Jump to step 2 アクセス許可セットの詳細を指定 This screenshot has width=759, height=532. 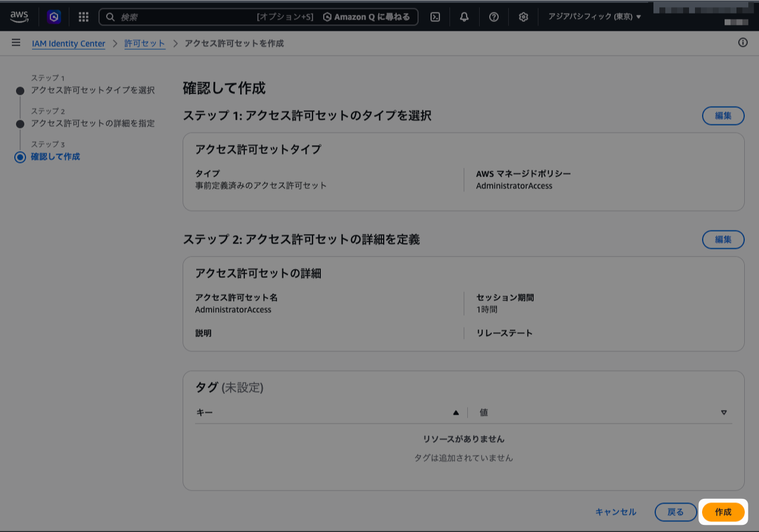[x=93, y=123]
